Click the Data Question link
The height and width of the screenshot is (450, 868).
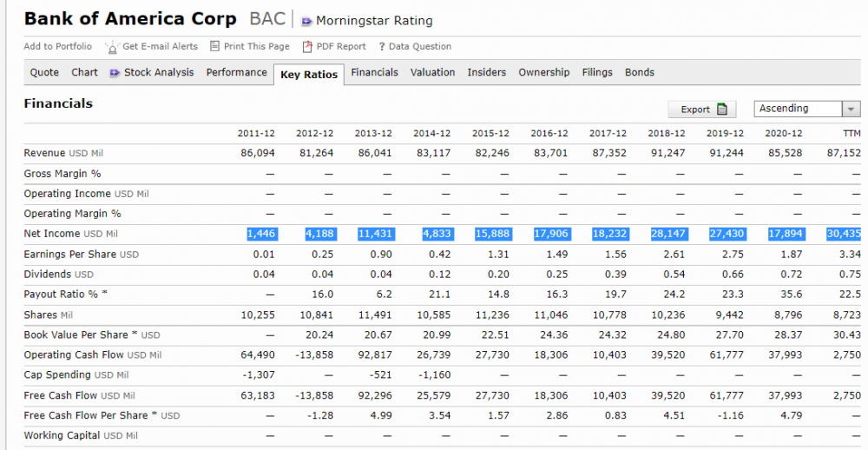point(419,47)
